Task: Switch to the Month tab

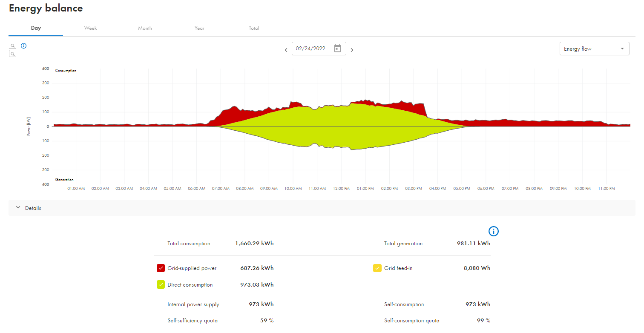Action: pyautogui.click(x=145, y=28)
